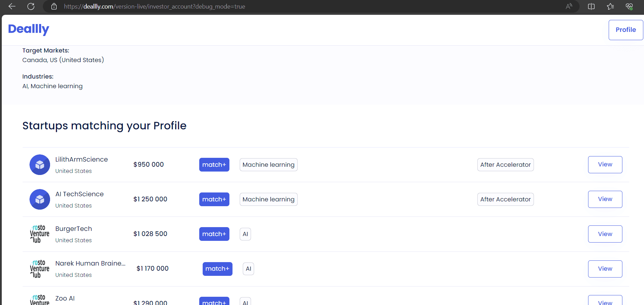Viewport: 644px width, 305px height.
Task: Open the Read aloud icon
Action: point(569,6)
